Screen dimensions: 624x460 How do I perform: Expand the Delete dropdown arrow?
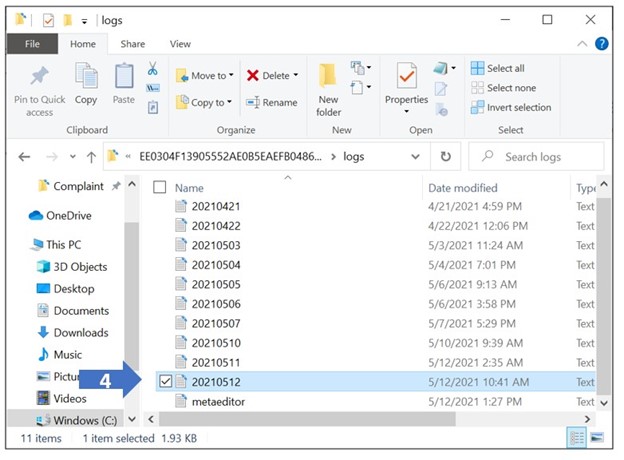pos(297,76)
